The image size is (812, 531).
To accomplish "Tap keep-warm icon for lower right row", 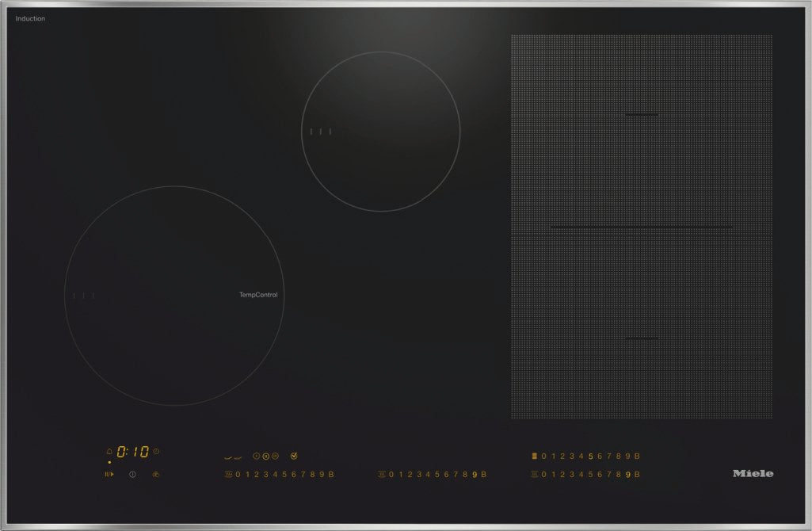I will click(x=534, y=475).
